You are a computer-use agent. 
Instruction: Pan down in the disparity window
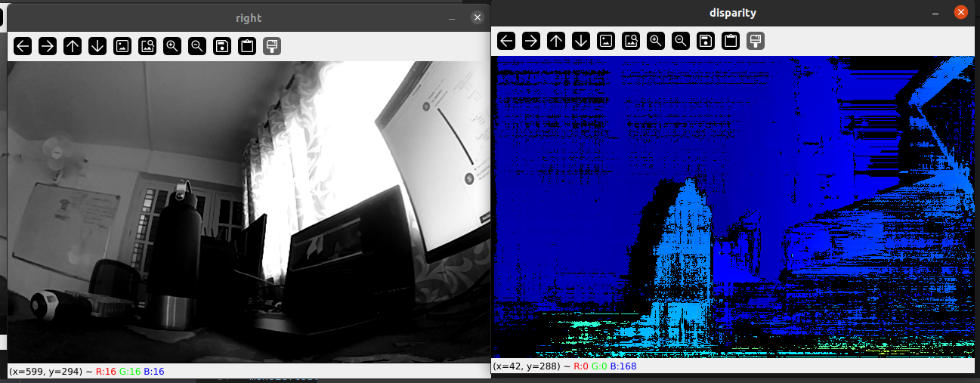(x=581, y=41)
